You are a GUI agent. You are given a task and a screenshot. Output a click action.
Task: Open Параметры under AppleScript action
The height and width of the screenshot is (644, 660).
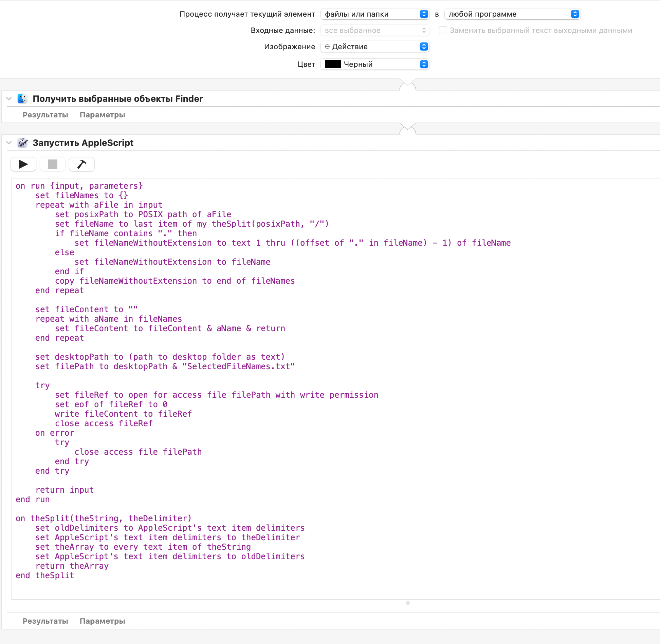[102, 621]
